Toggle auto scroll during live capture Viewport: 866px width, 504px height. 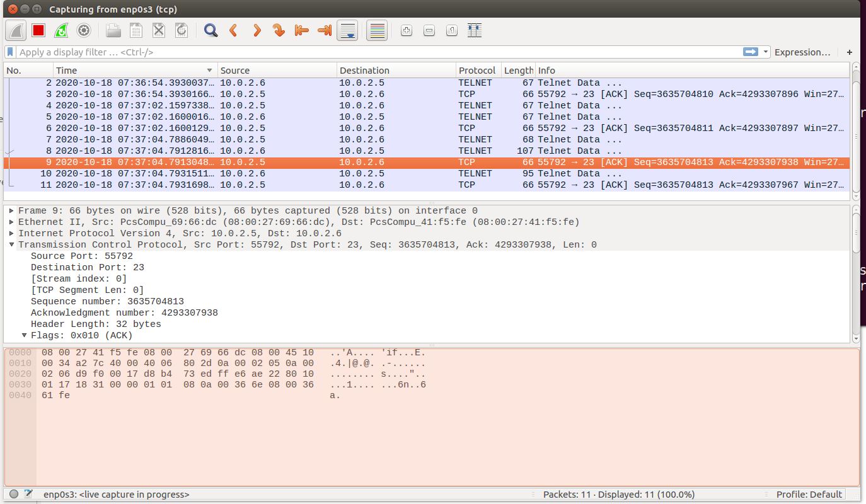(348, 30)
